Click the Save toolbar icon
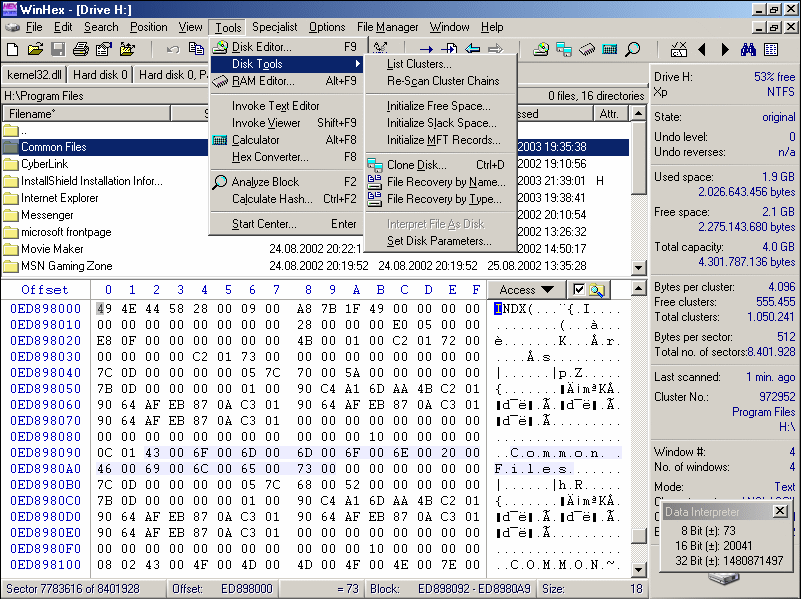Screen dimensions: 801x599 pyautogui.click(x=57, y=52)
